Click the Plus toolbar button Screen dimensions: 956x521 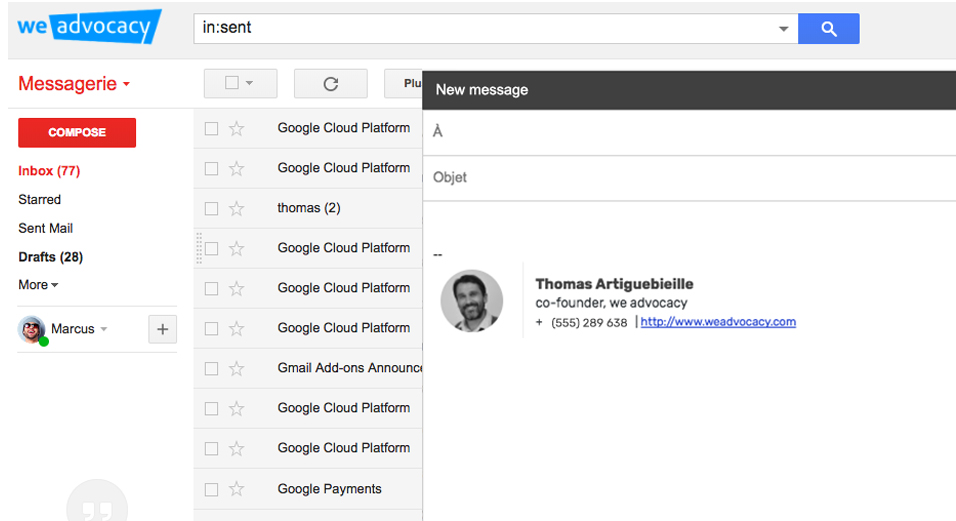click(404, 83)
